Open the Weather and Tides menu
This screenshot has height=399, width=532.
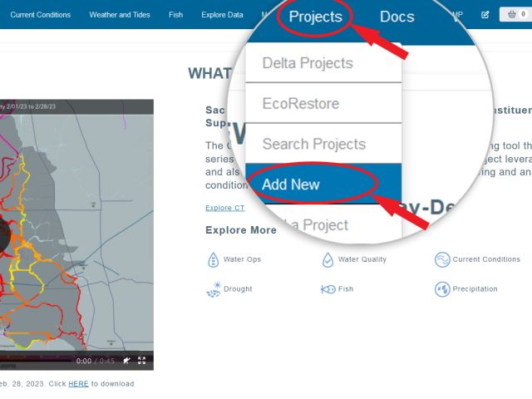120,15
